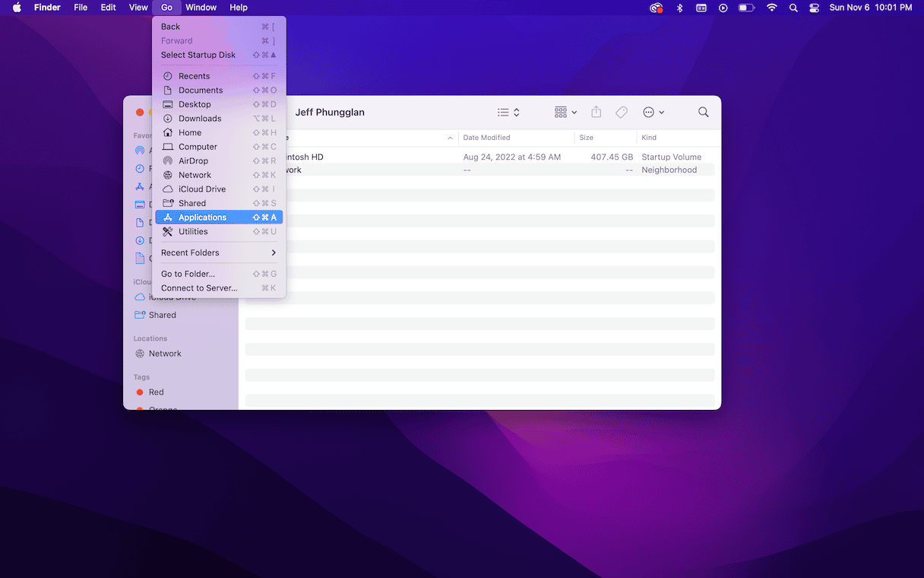The height and width of the screenshot is (578, 924).
Task: Open the Window menu
Action: pyautogui.click(x=201, y=8)
